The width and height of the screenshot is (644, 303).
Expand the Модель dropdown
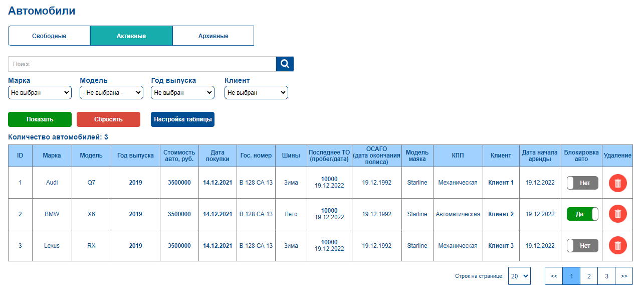(x=111, y=92)
